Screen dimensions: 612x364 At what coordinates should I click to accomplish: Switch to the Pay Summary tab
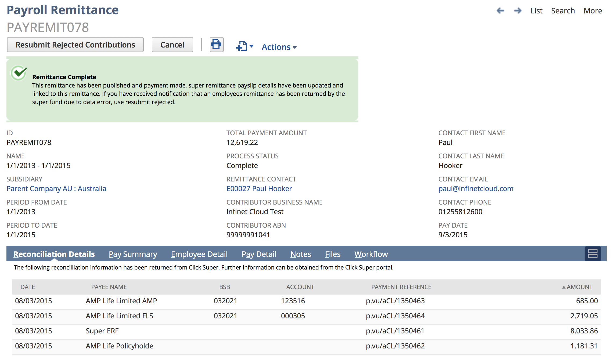point(133,254)
